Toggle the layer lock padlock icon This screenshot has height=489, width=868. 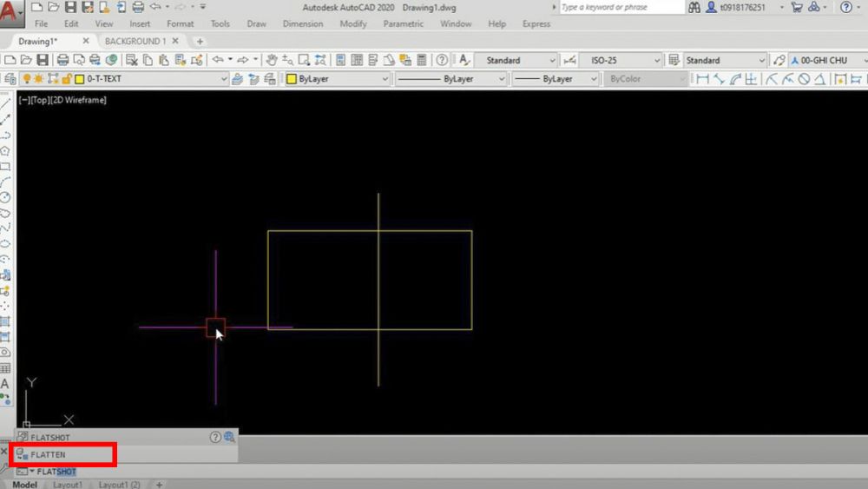coord(67,79)
